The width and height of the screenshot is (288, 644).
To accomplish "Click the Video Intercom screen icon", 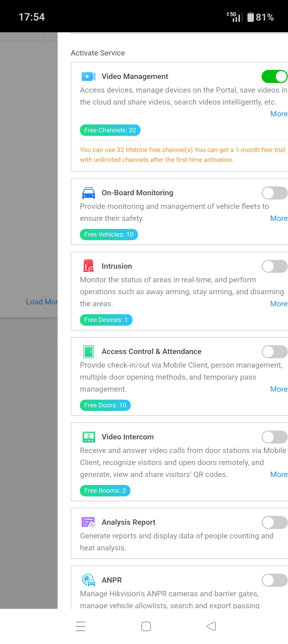I will 89,437.
